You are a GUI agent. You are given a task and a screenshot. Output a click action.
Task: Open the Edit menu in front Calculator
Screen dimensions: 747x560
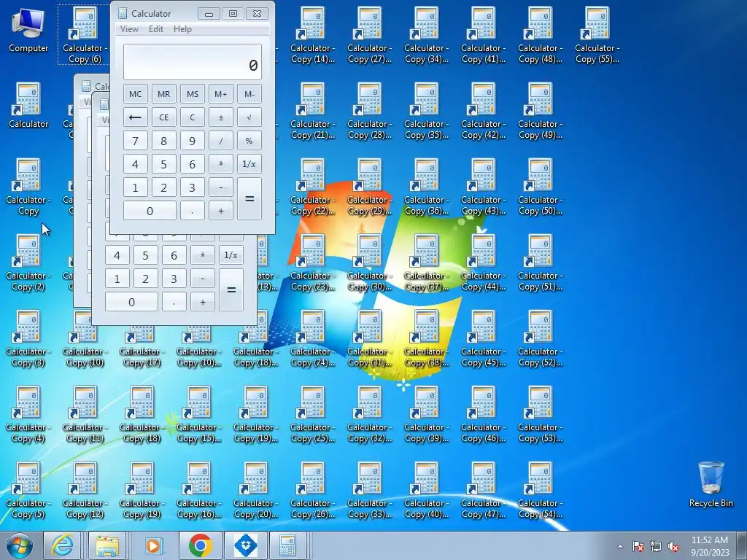(156, 29)
